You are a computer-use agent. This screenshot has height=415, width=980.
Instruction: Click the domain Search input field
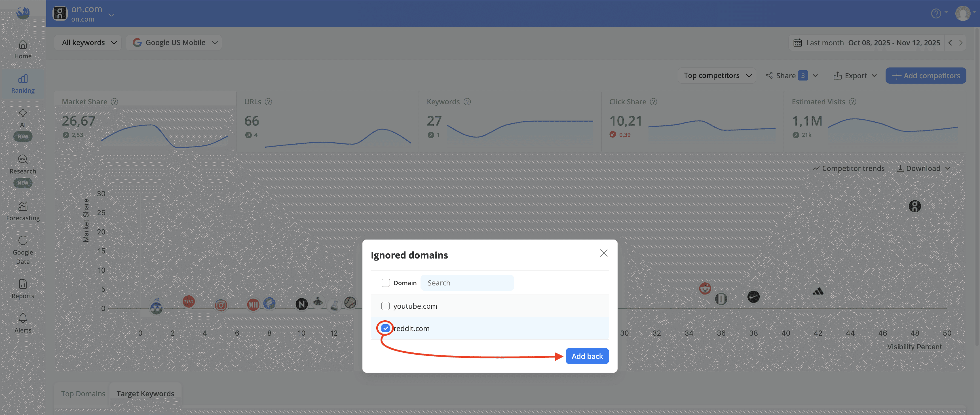coord(467,283)
